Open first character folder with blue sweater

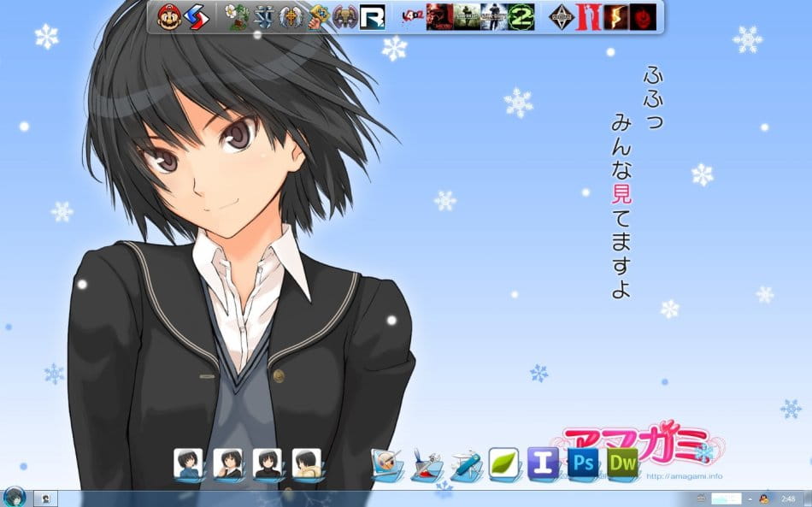(188, 465)
